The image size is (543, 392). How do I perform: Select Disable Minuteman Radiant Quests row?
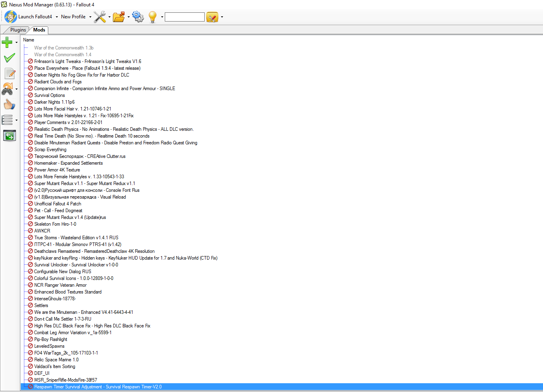coord(116,143)
